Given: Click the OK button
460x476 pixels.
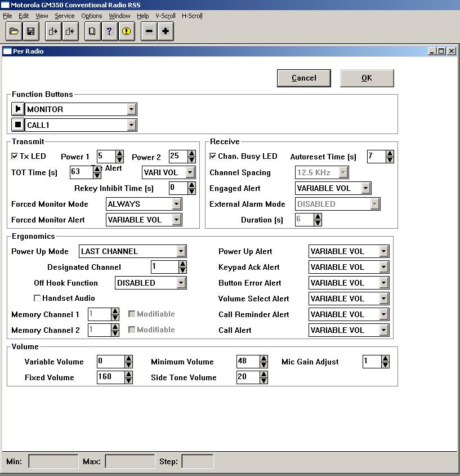Looking at the screenshot, I should 367,78.
